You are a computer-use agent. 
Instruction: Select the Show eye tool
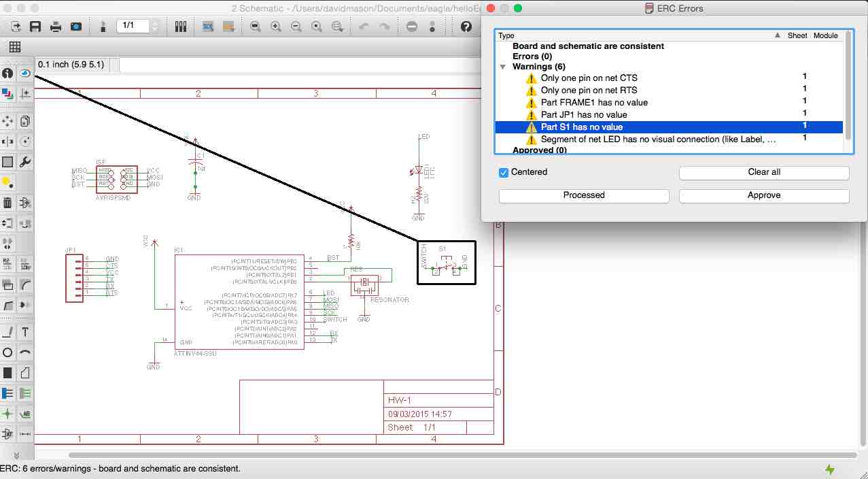[x=25, y=73]
